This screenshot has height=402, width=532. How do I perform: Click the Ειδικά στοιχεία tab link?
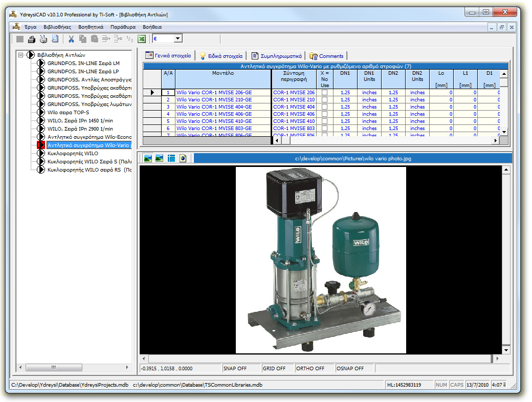(221, 56)
